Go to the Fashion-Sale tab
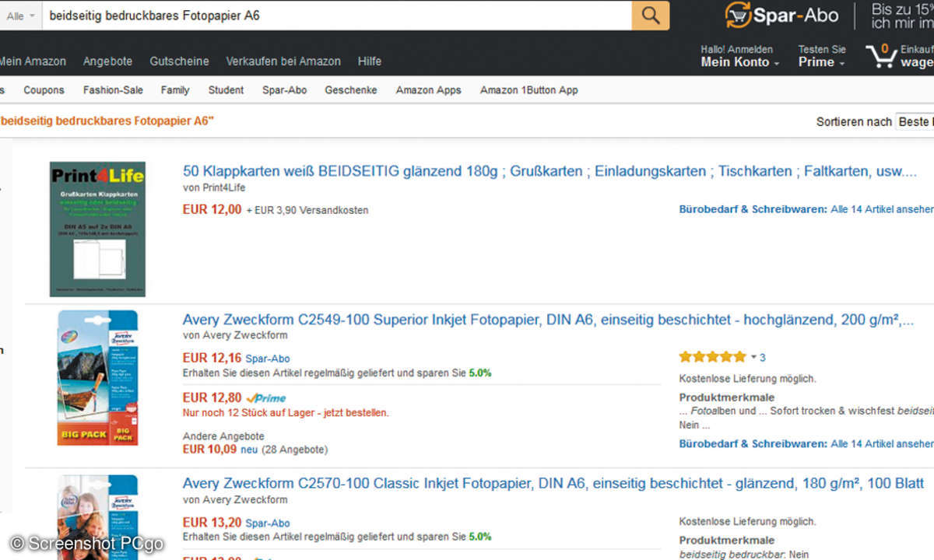The image size is (934, 560). 113,90
